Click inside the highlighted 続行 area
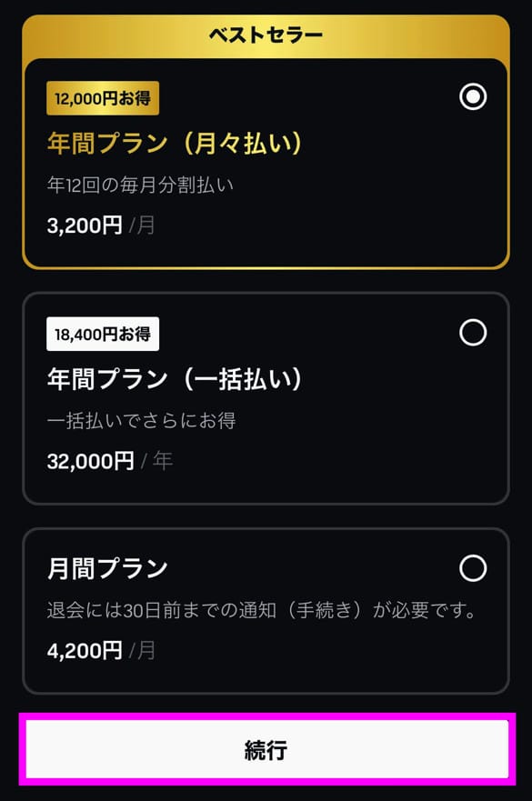 [x=266, y=748]
